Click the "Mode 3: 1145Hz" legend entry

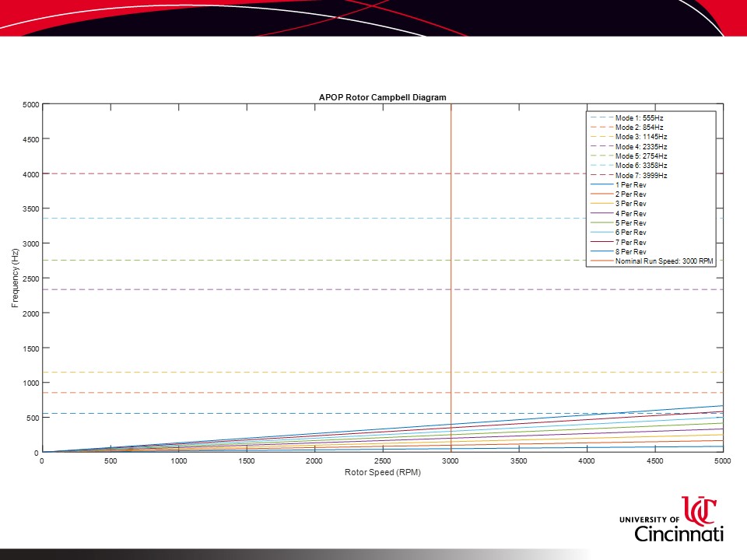pos(641,137)
